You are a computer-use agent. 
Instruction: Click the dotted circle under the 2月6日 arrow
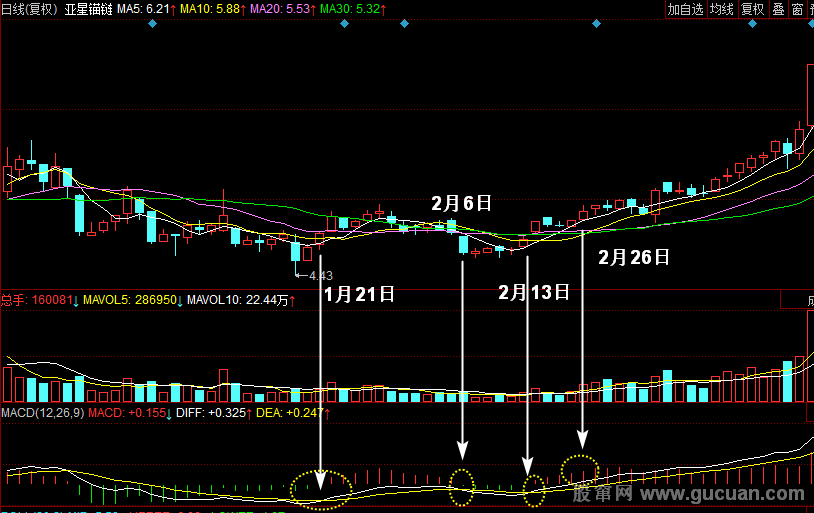(461, 486)
